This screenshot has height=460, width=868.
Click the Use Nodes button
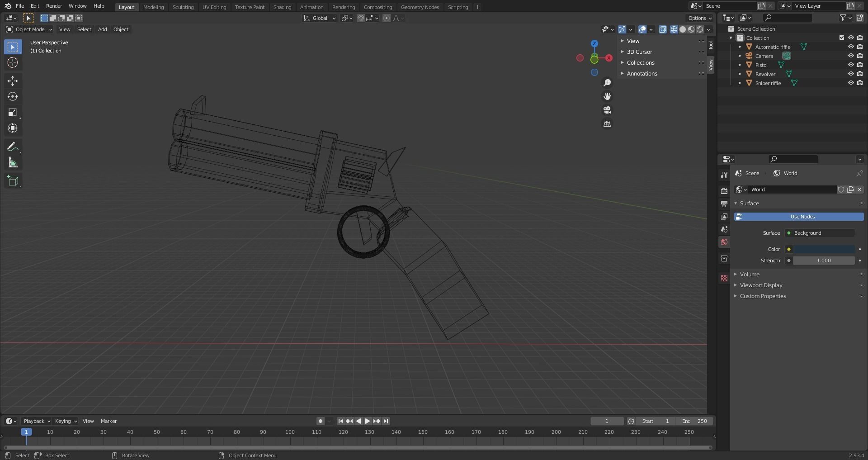pyautogui.click(x=799, y=217)
